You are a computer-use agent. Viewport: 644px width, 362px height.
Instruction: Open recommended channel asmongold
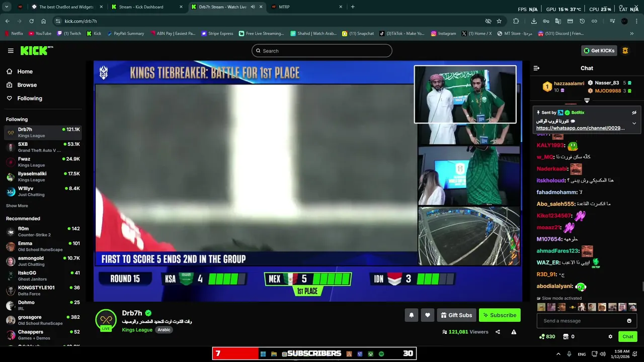coord(43,261)
